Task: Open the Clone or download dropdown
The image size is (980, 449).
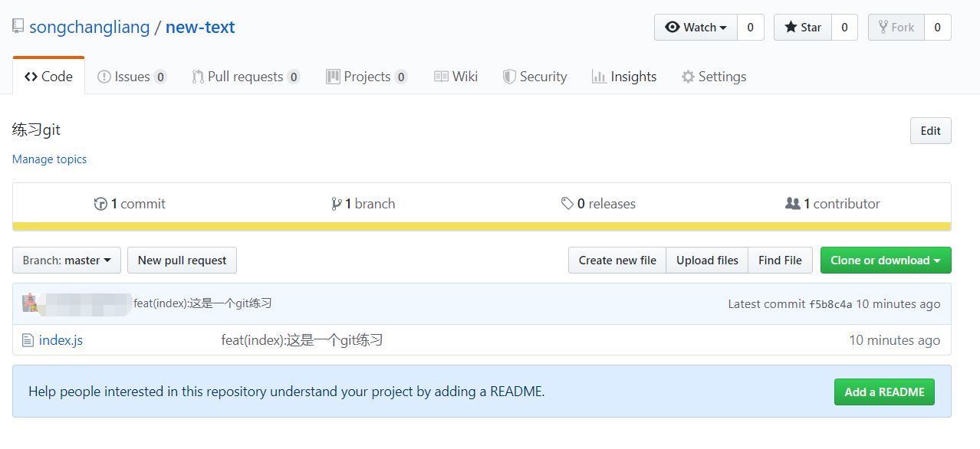Action: [885, 261]
